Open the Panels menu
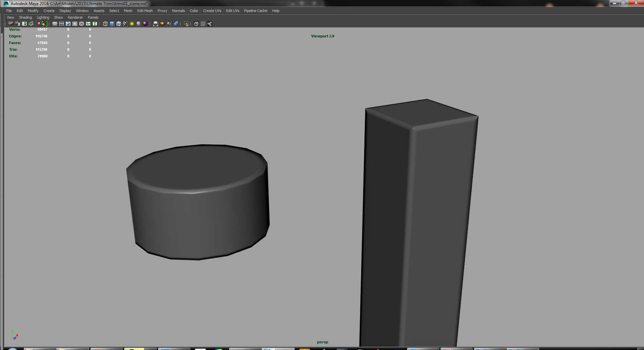 pyautogui.click(x=93, y=17)
